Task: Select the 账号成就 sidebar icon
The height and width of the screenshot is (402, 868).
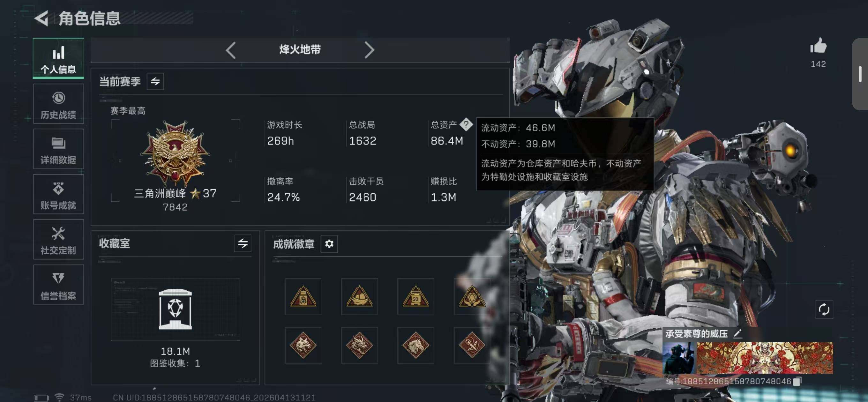Action: click(58, 194)
